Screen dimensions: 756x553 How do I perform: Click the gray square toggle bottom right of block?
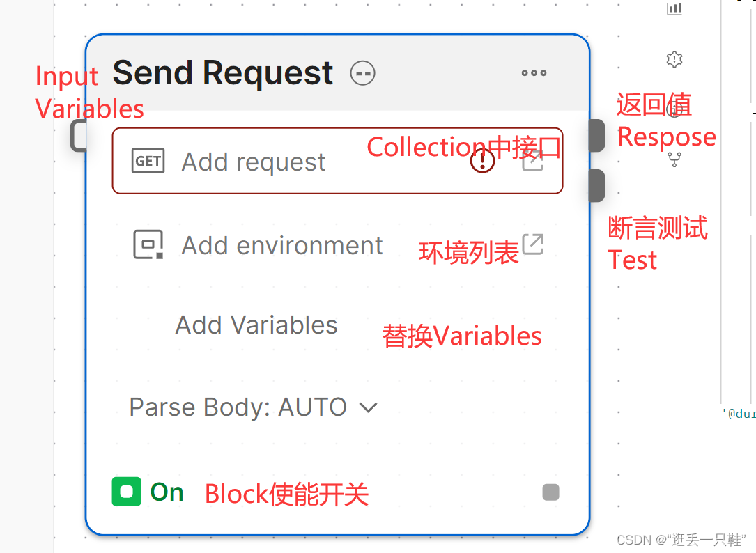coord(550,492)
